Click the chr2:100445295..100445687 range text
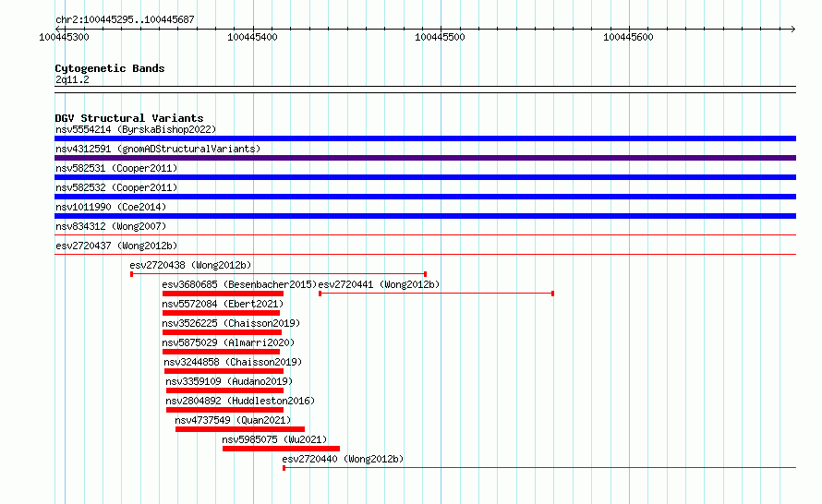Image resolution: width=822 pixels, height=504 pixels. point(125,19)
